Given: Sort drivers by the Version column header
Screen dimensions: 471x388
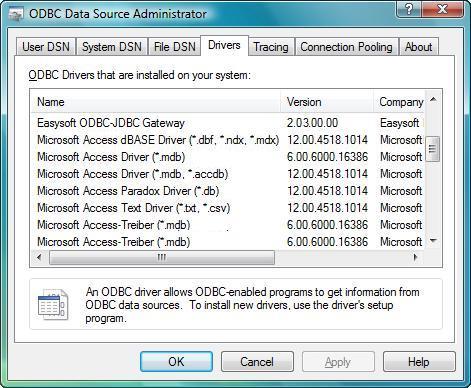Looking at the screenshot, I should [x=327, y=102].
